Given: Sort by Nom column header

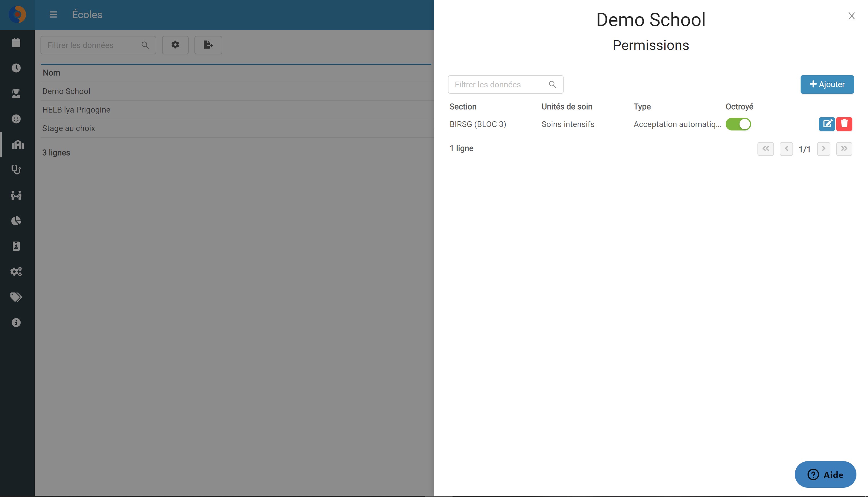Looking at the screenshot, I should [51, 73].
